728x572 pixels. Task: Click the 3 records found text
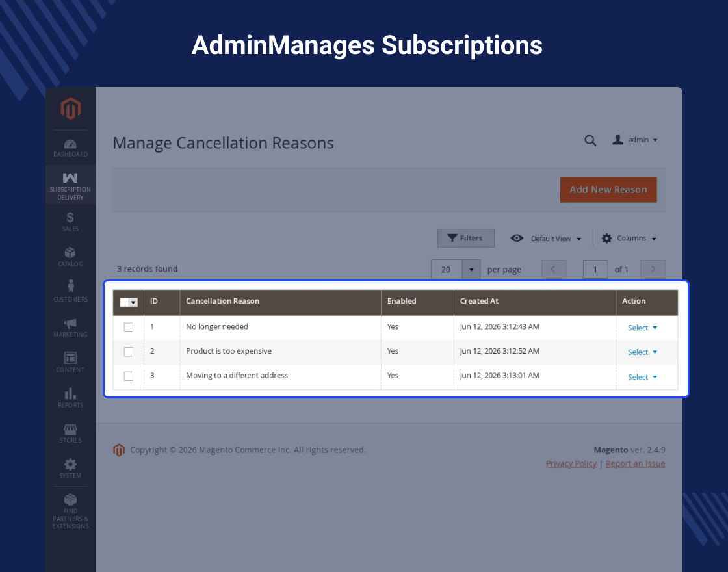(147, 269)
